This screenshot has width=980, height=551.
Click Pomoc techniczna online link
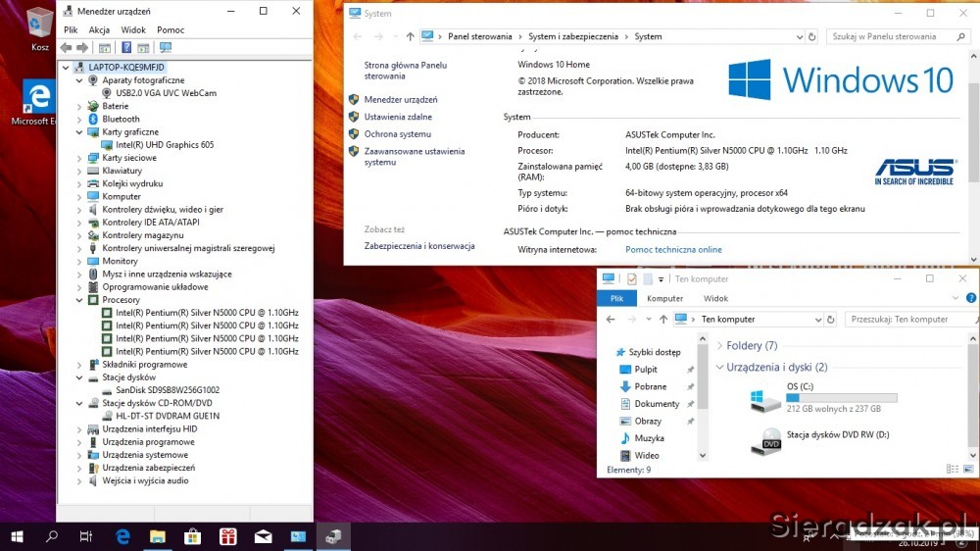pos(673,250)
